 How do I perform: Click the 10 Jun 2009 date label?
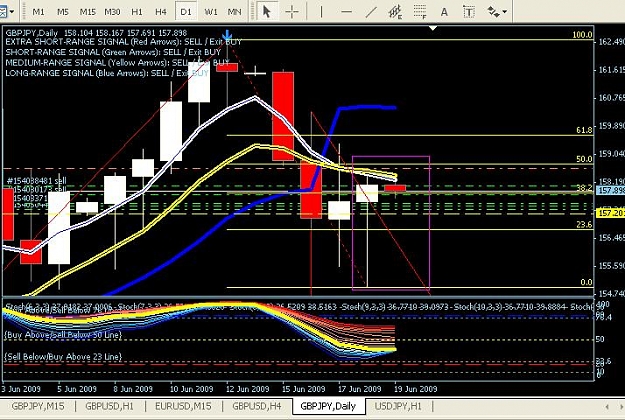tap(192, 389)
